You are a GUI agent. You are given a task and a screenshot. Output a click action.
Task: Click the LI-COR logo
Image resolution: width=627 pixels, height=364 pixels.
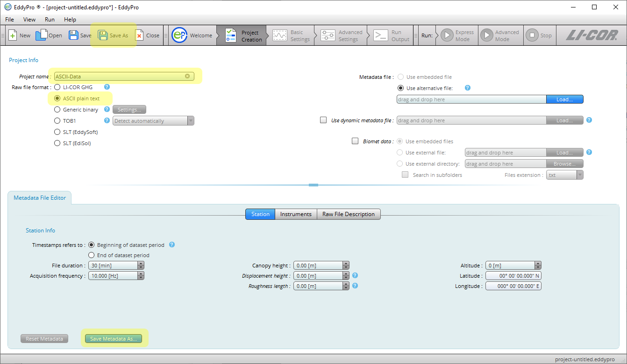(591, 35)
